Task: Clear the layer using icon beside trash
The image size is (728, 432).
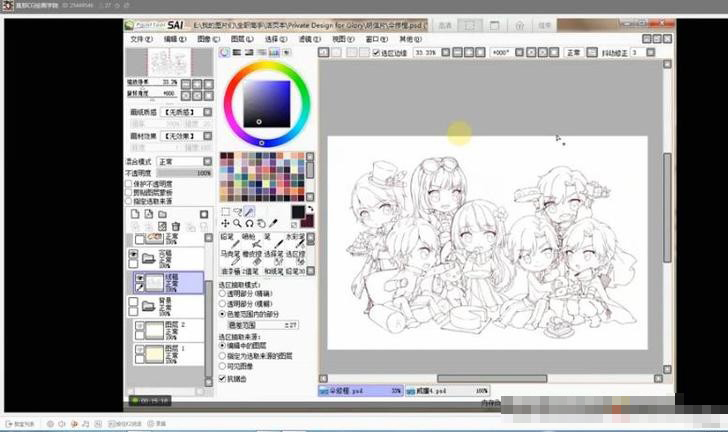Action: (x=162, y=226)
